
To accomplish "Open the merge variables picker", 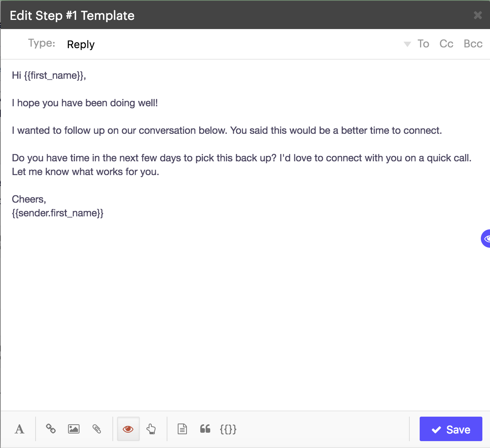I will (x=228, y=429).
